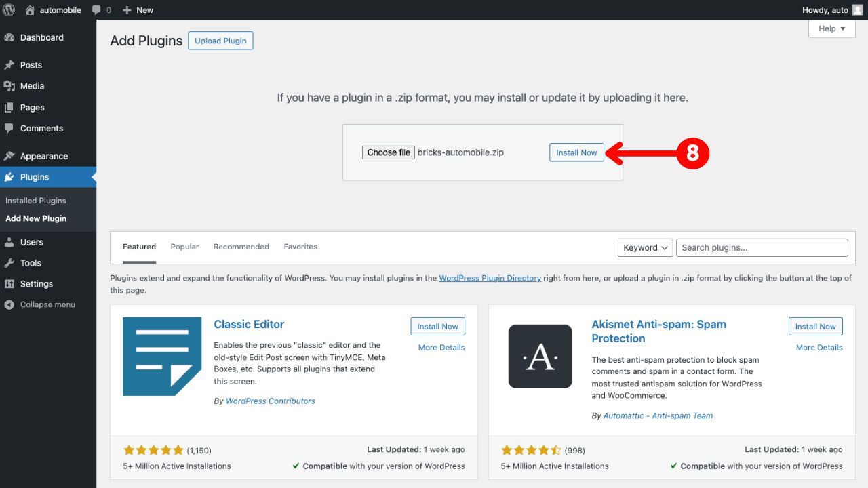Select Add New Plugin submenu item
The image size is (868, 488).
(36, 218)
